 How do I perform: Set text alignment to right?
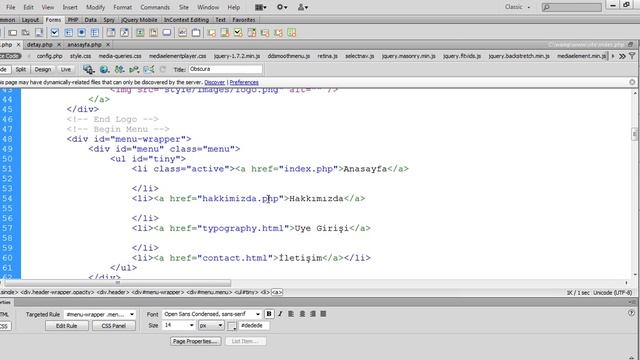313,314
